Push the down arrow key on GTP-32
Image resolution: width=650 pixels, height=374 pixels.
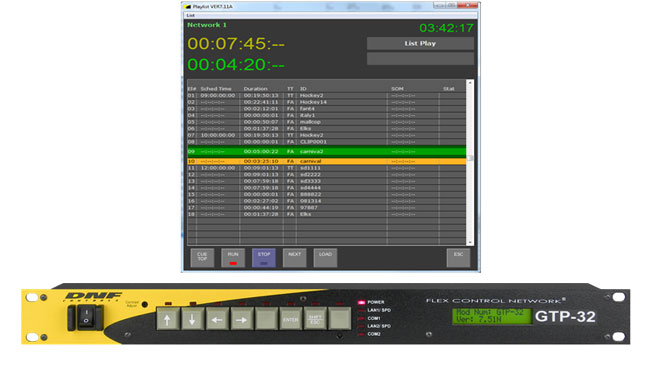pos(192,319)
